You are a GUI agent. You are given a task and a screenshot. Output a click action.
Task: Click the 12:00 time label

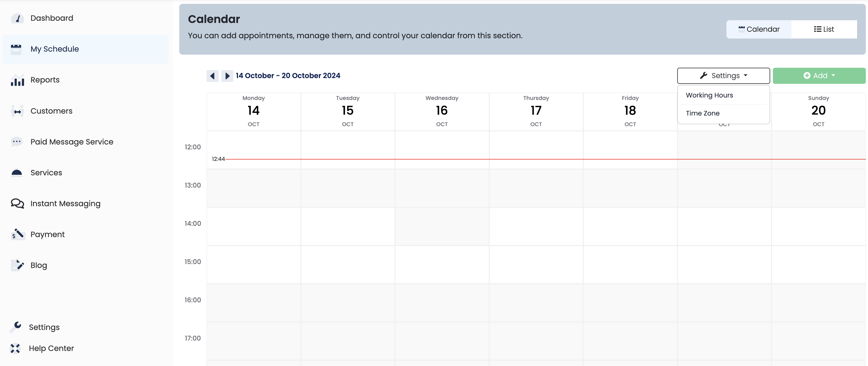[x=192, y=147]
